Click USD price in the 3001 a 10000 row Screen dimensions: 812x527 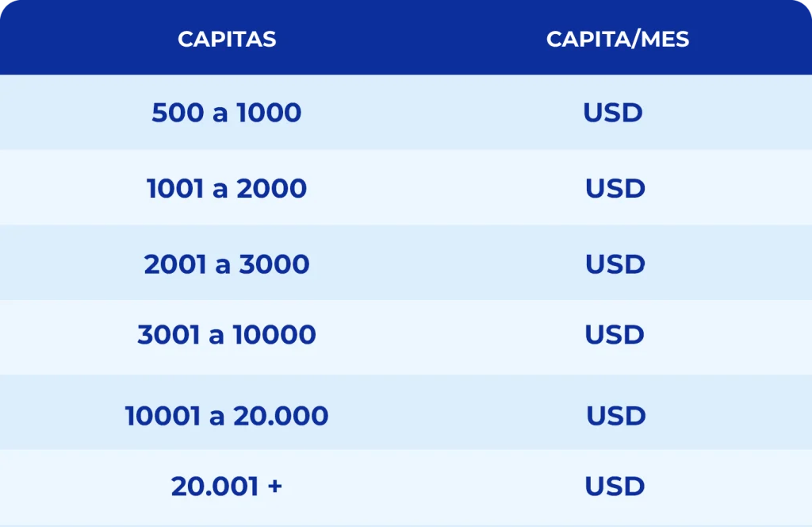coord(615,335)
